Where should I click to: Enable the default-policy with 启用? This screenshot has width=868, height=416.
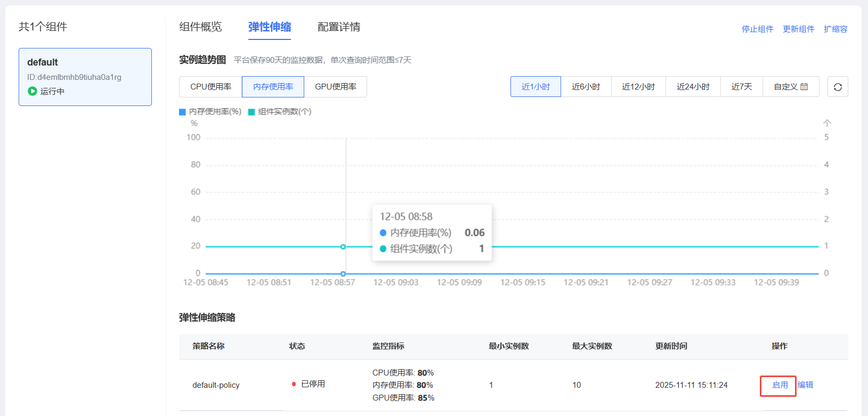[780, 385]
